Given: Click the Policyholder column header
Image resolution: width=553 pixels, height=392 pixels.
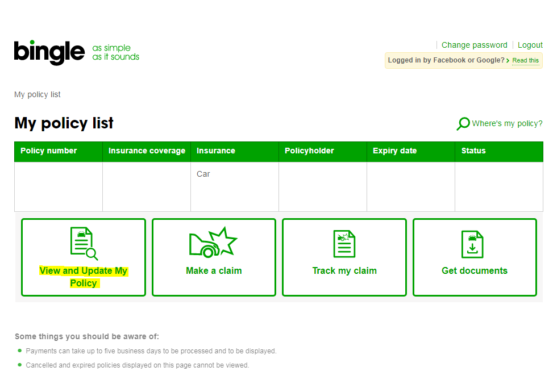Looking at the screenshot, I should point(323,152).
